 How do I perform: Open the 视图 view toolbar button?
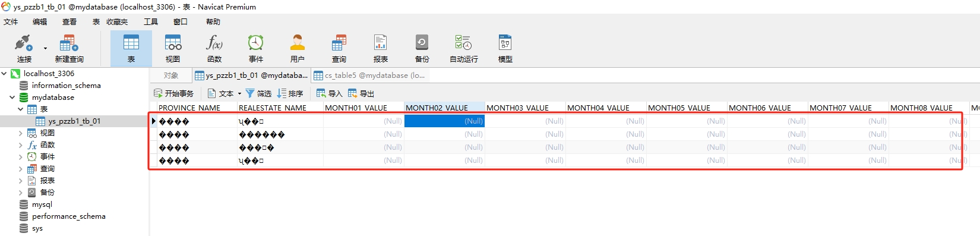pos(173,48)
